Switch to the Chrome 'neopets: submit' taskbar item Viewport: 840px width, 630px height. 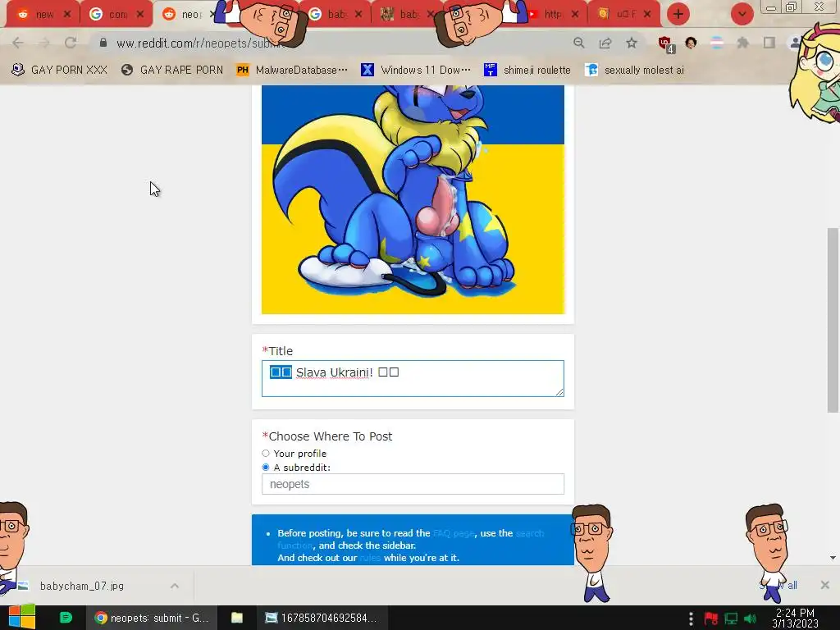151,618
